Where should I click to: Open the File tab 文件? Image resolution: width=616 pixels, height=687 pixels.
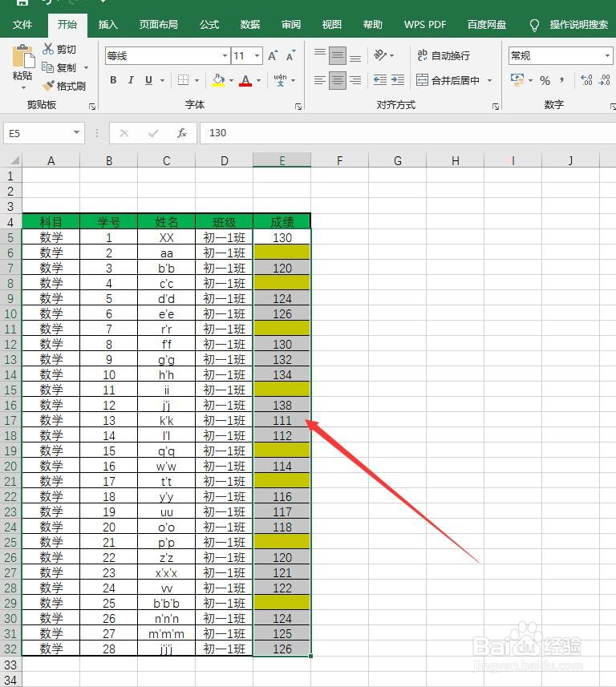[22, 25]
